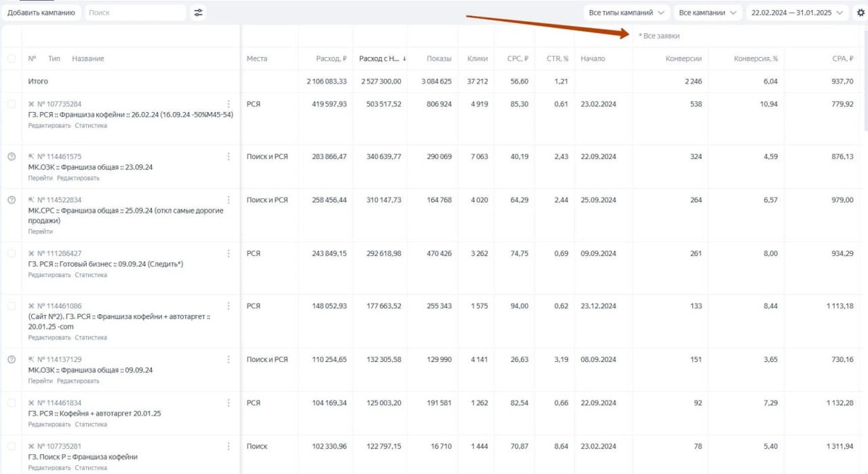Open three-dot menu for campaign № 107735281
868x474 pixels.
point(229,447)
